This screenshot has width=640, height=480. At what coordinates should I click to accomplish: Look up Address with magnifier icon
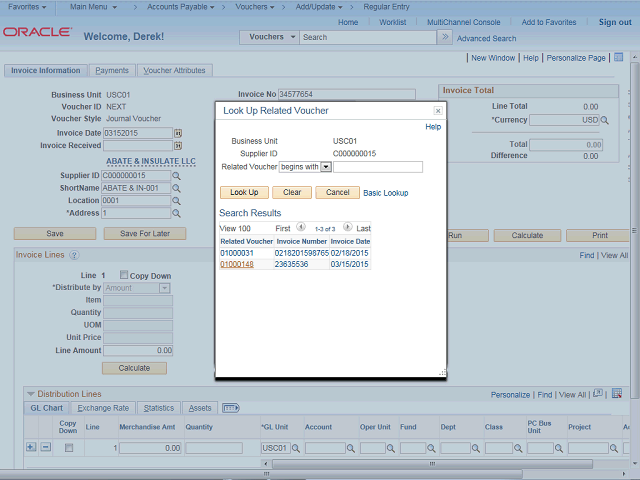coord(176,213)
